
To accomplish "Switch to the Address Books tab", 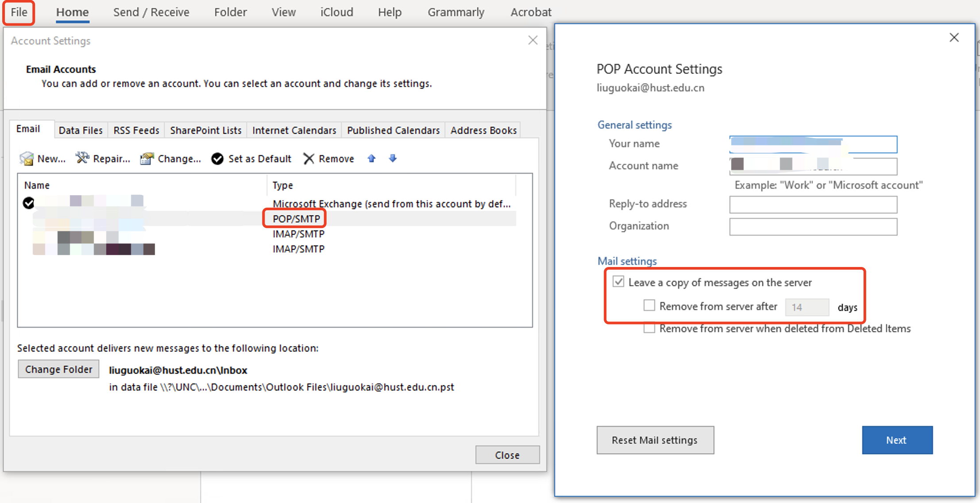I will [x=483, y=130].
